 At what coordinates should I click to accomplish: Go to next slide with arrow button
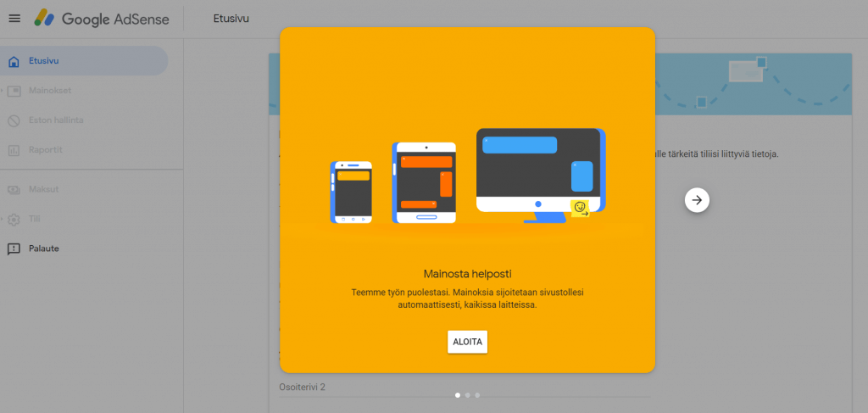(697, 200)
